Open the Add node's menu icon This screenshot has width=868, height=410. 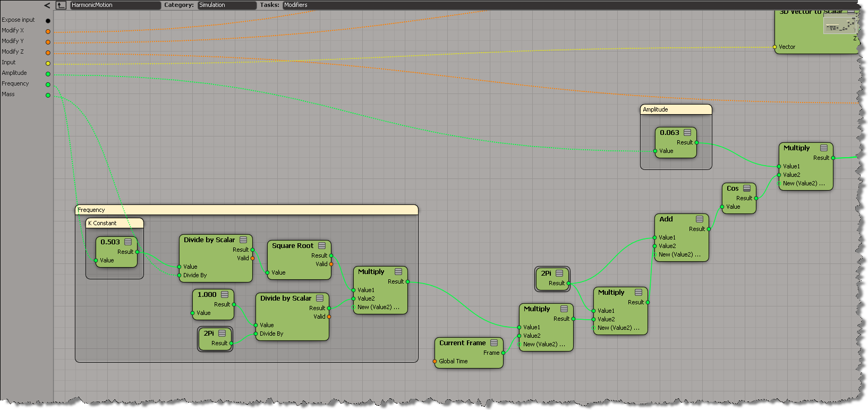(x=700, y=219)
